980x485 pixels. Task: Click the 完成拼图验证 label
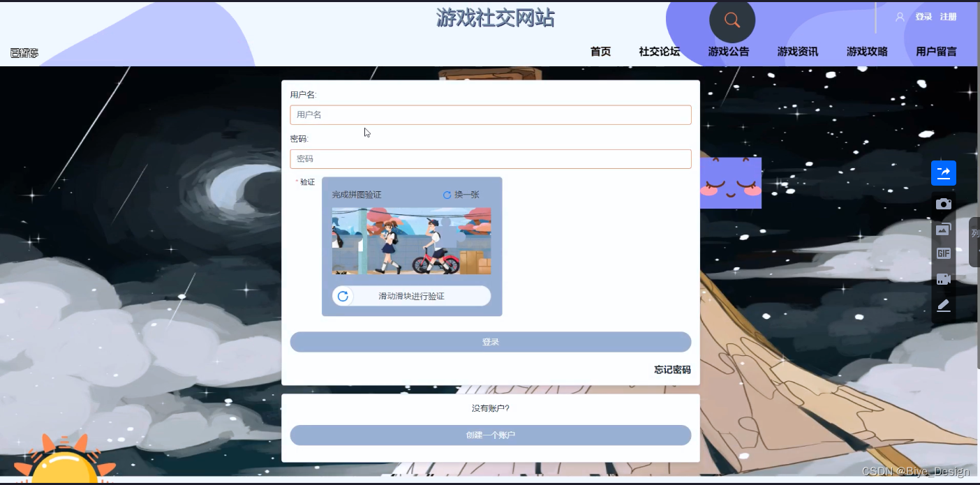pyautogui.click(x=357, y=195)
